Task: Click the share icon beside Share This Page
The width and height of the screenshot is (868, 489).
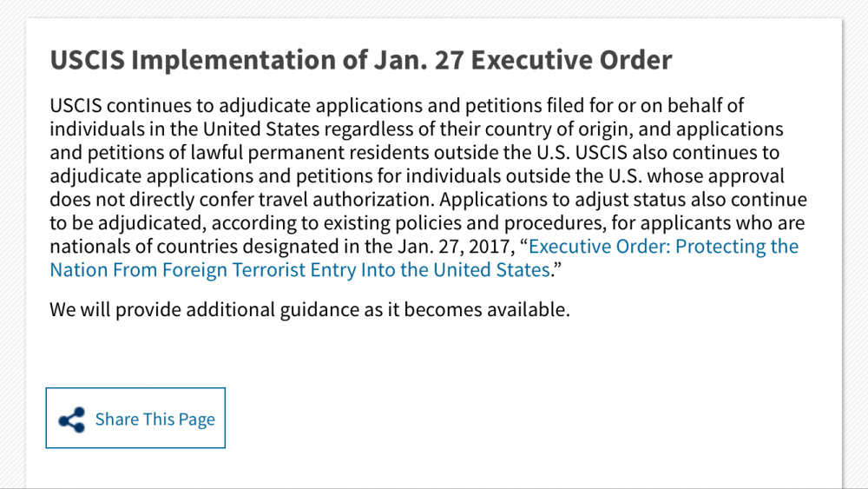Action: click(x=71, y=420)
